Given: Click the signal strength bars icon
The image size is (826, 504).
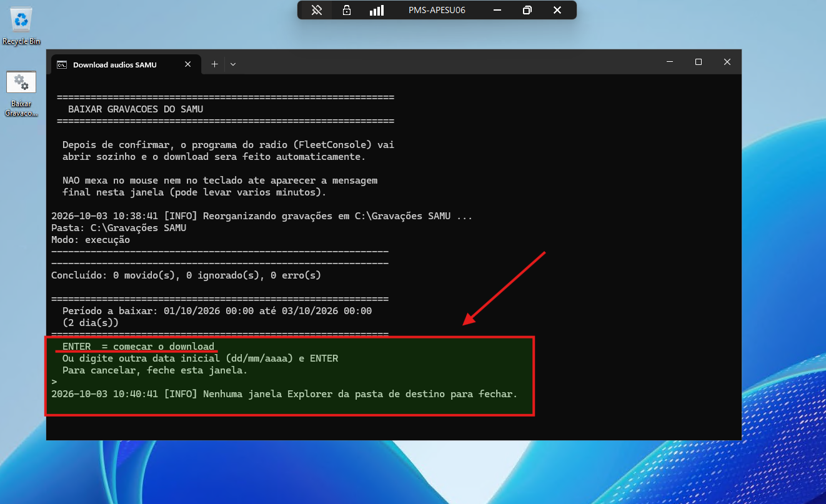Looking at the screenshot, I should [376, 10].
